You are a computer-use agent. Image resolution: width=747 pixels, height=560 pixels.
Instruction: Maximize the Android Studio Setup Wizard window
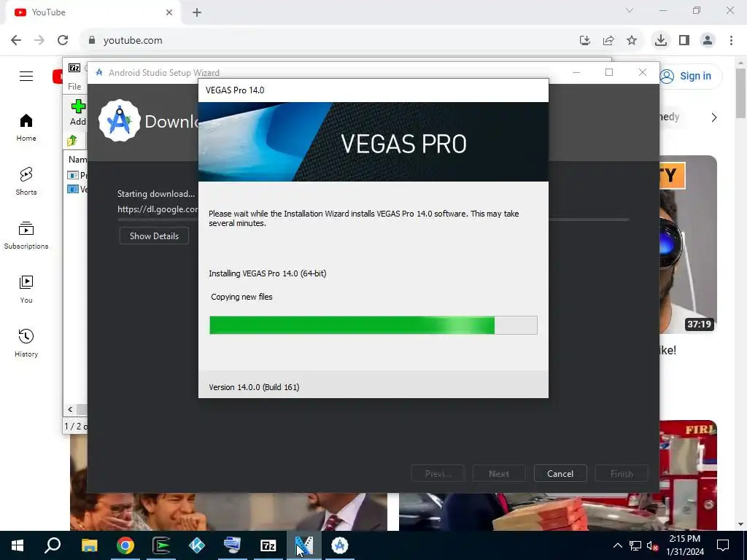609,72
